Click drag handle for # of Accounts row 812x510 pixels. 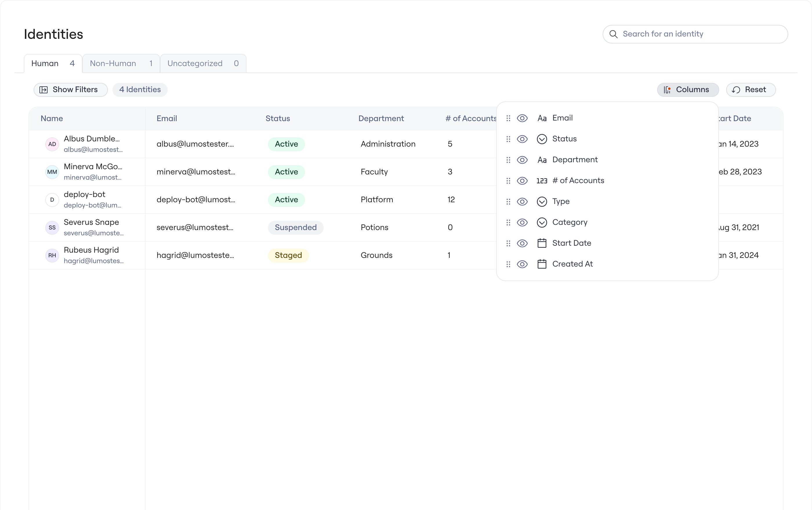[x=508, y=181]
